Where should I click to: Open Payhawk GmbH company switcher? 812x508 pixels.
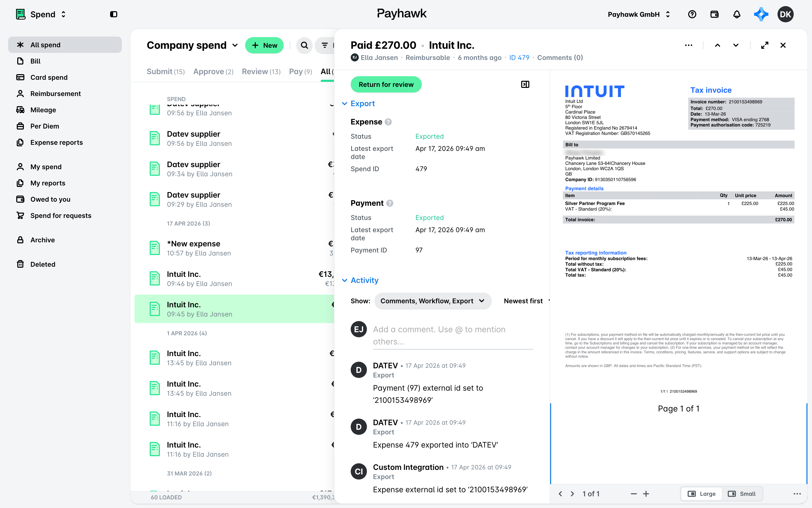[639, 14]
